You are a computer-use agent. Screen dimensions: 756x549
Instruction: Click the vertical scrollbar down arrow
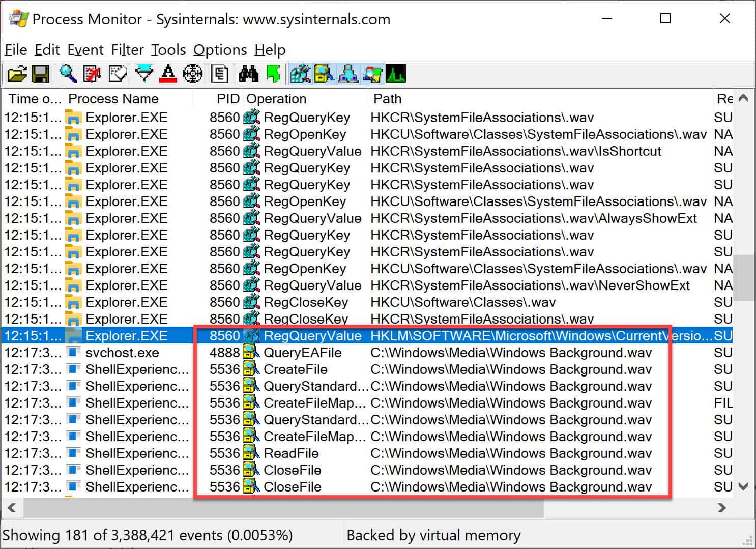point(743,487)
